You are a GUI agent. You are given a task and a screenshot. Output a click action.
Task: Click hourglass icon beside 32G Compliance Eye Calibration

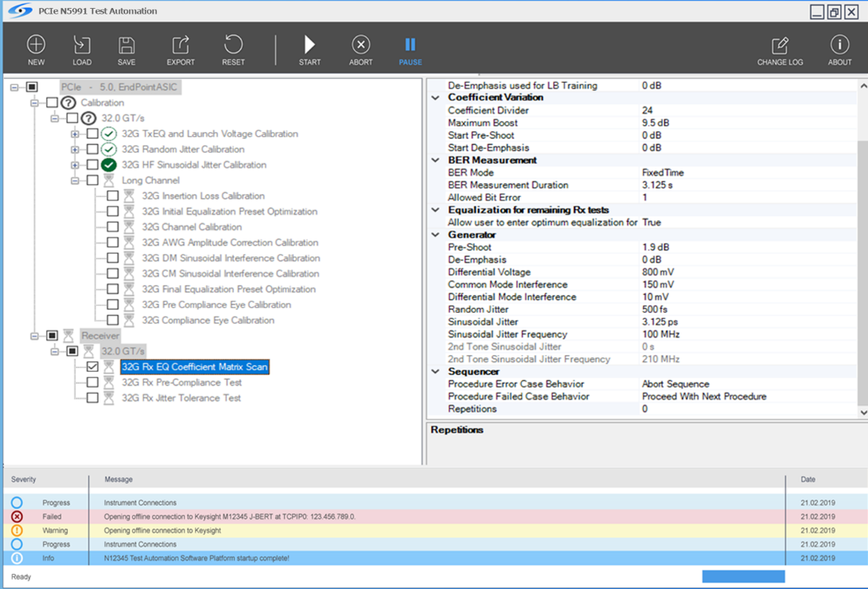pyautogui.click(x=129, y=320)
